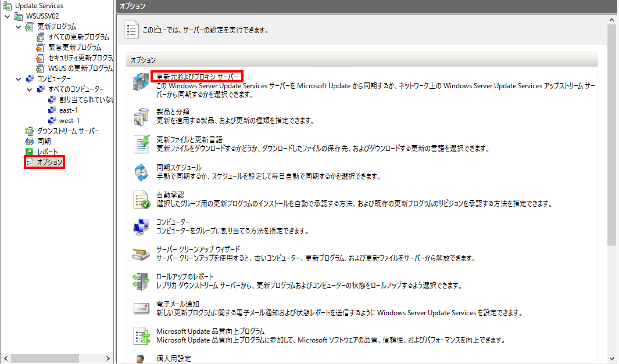The image size is (619, 364).
Task: Open 更新元およびプロキシ サーバー link
Action: click(197, 76)
